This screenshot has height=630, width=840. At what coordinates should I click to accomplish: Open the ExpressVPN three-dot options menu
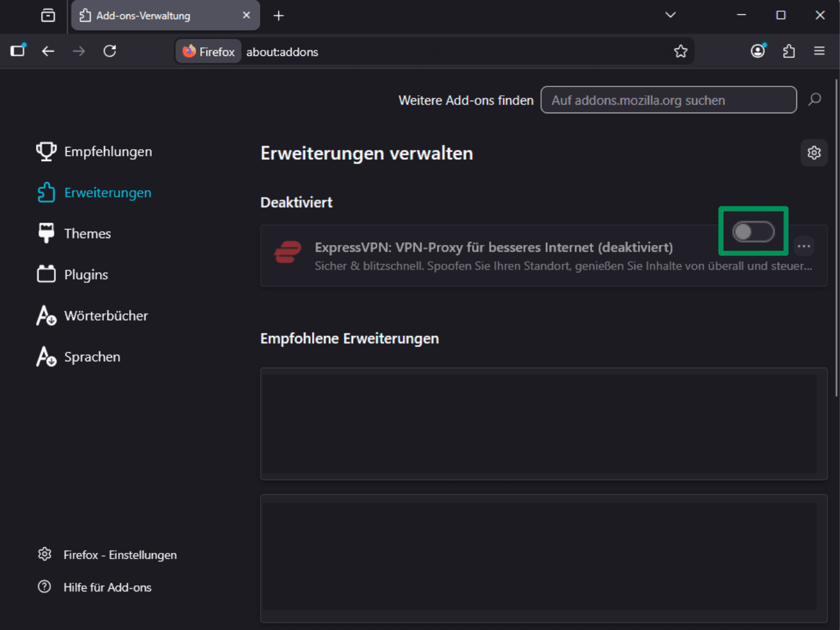point(803,246)
